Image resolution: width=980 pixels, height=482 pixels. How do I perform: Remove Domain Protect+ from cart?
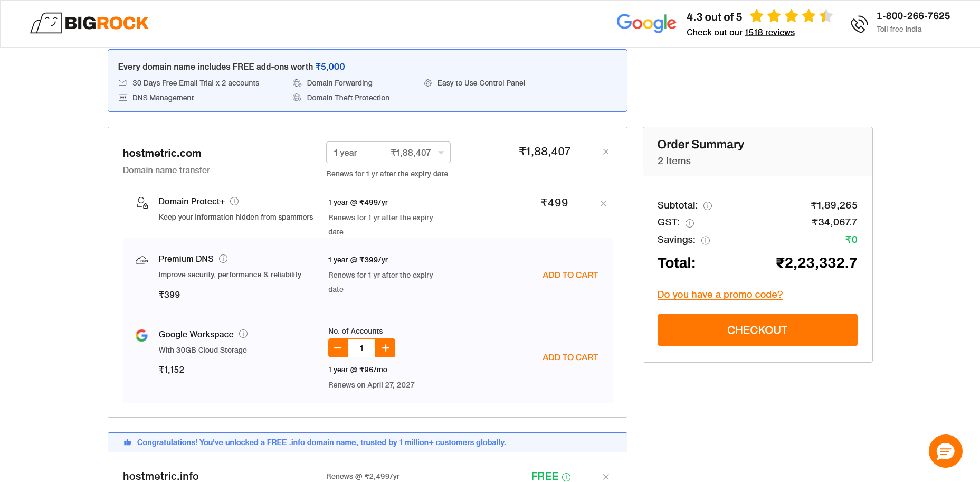pyautogui.click(x=603, y=203)
